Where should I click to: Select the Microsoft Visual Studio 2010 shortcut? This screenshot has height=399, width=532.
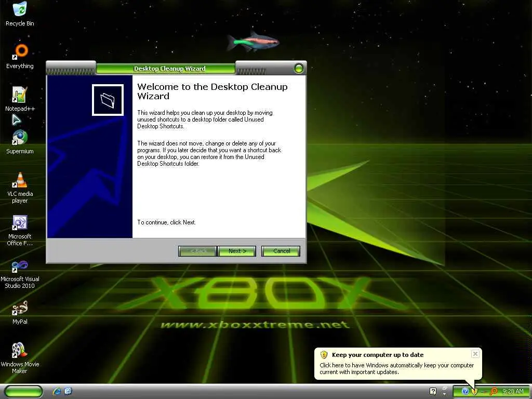tap(20, 273)
